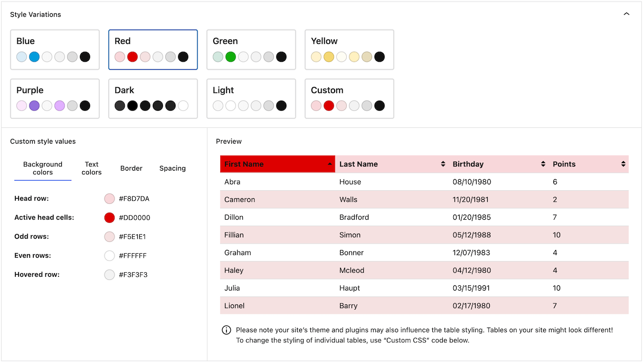Return to the Background colors tab

(42, 168)
